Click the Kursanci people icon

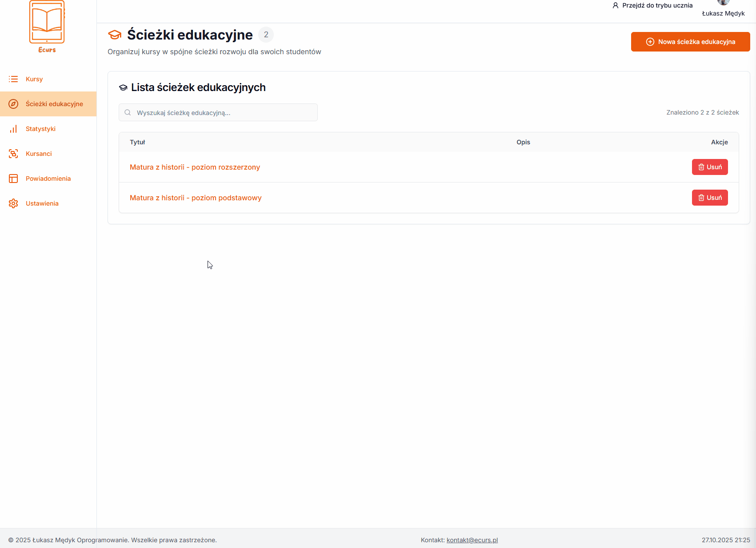(x=13, y=154)
